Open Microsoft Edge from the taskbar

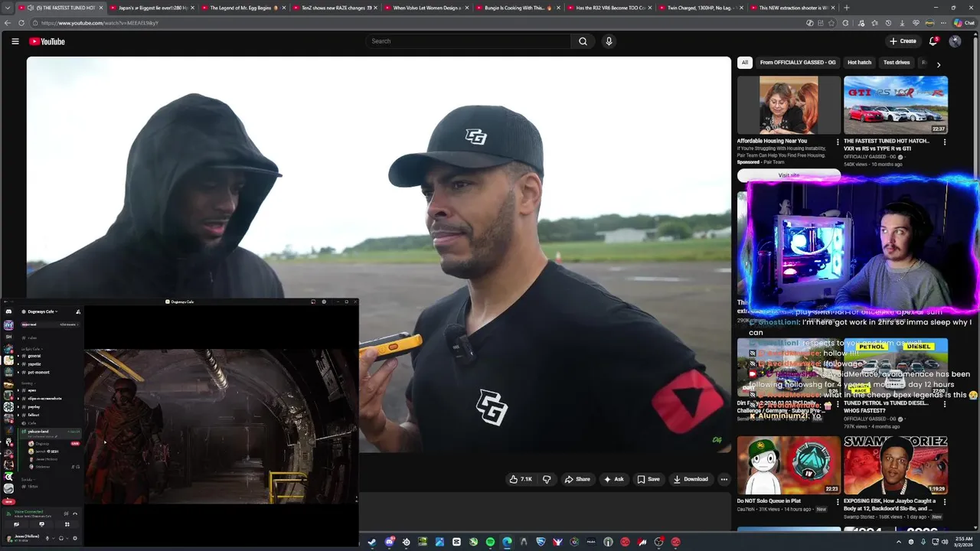(507, 542)
